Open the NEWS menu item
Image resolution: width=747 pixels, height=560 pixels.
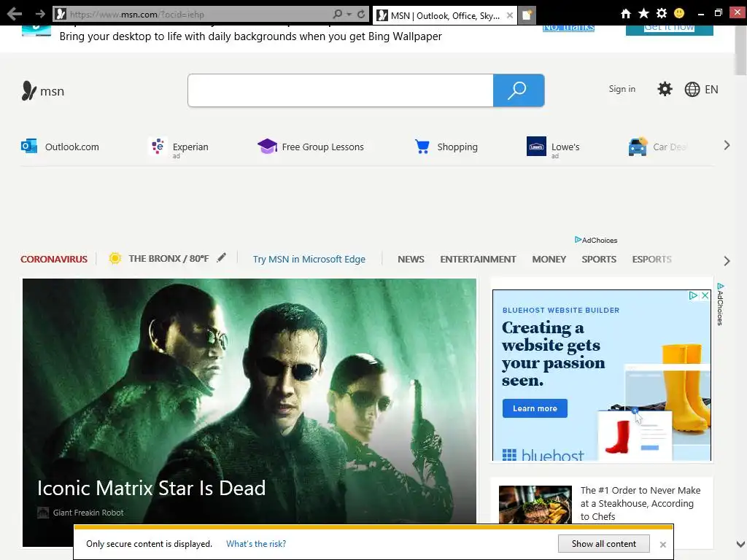(x=411, y=259)
